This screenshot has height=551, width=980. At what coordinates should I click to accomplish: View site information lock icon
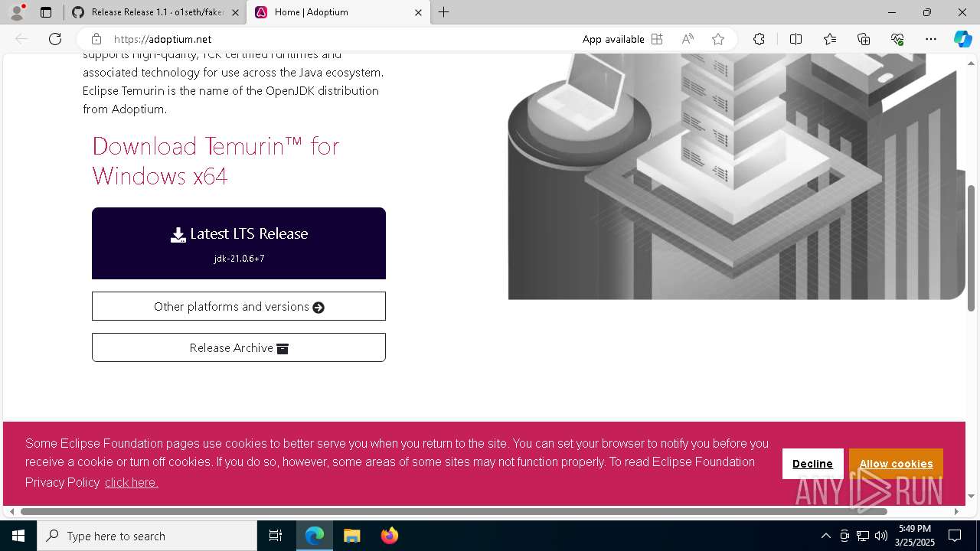pyautogui.click(x=96, y=39)
